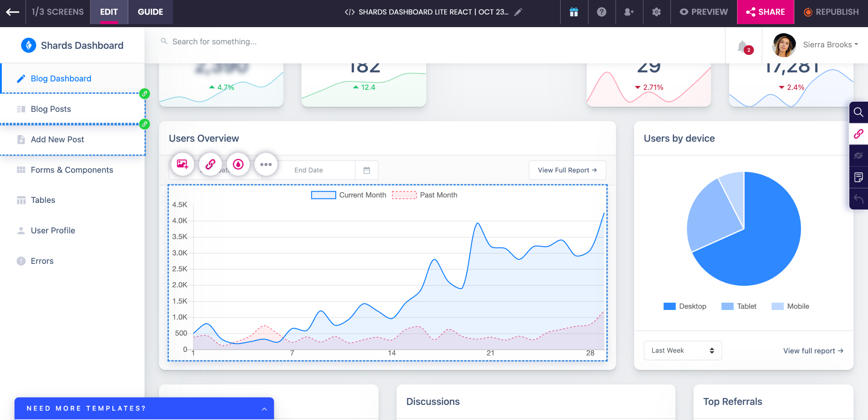Click the pink SHARE button

(x=765, y=12)
